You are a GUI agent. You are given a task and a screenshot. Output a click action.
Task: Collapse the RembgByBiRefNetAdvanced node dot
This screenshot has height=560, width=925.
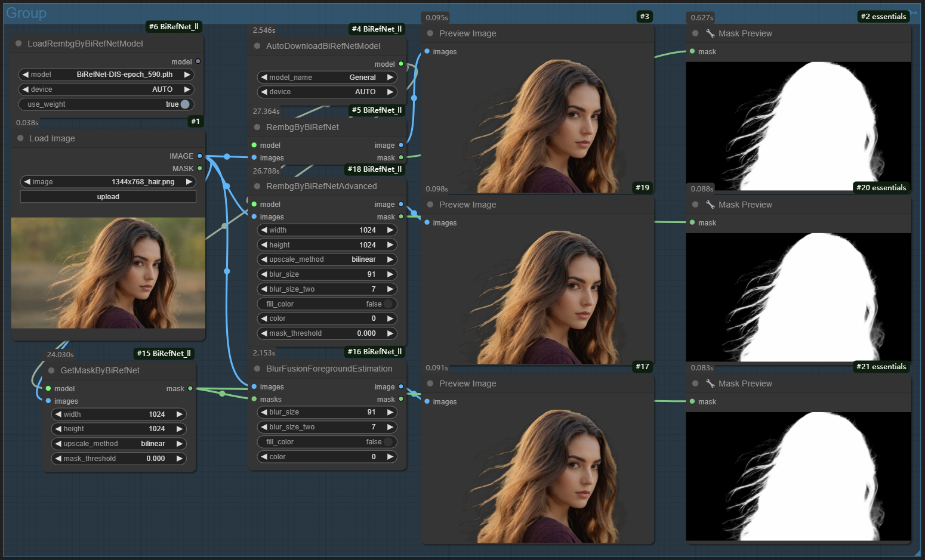257,186
